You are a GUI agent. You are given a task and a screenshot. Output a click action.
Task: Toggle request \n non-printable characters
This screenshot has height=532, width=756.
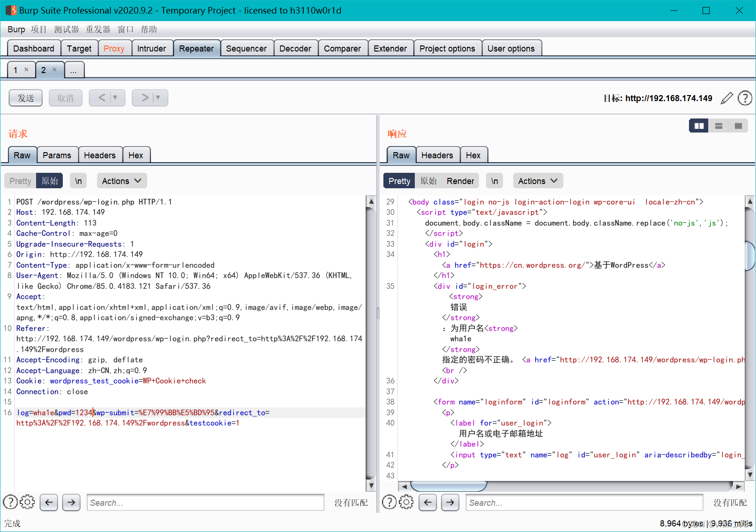pyautogui.click(x=78, y=181)
